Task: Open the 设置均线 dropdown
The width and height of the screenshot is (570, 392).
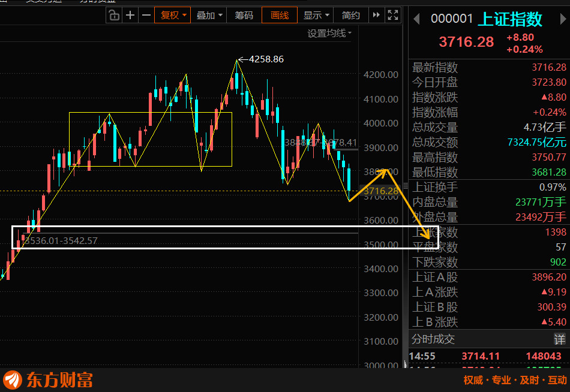Action: 329,34
